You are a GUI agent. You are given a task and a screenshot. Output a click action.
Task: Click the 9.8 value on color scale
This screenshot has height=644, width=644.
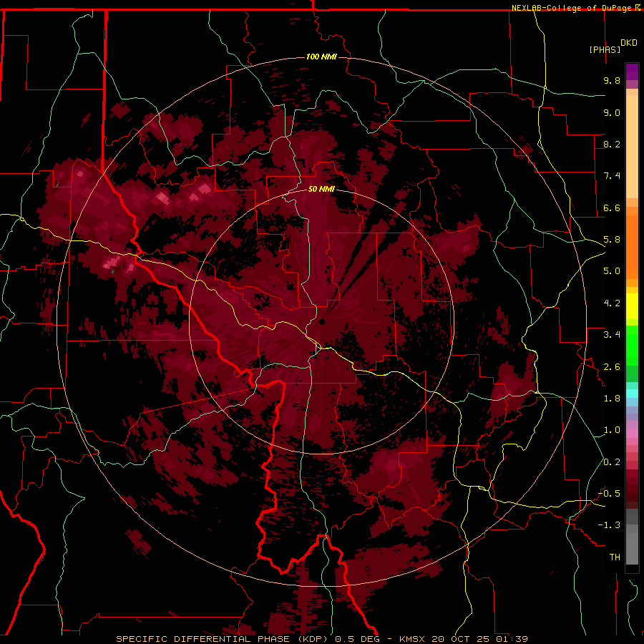tap(612, 80)
